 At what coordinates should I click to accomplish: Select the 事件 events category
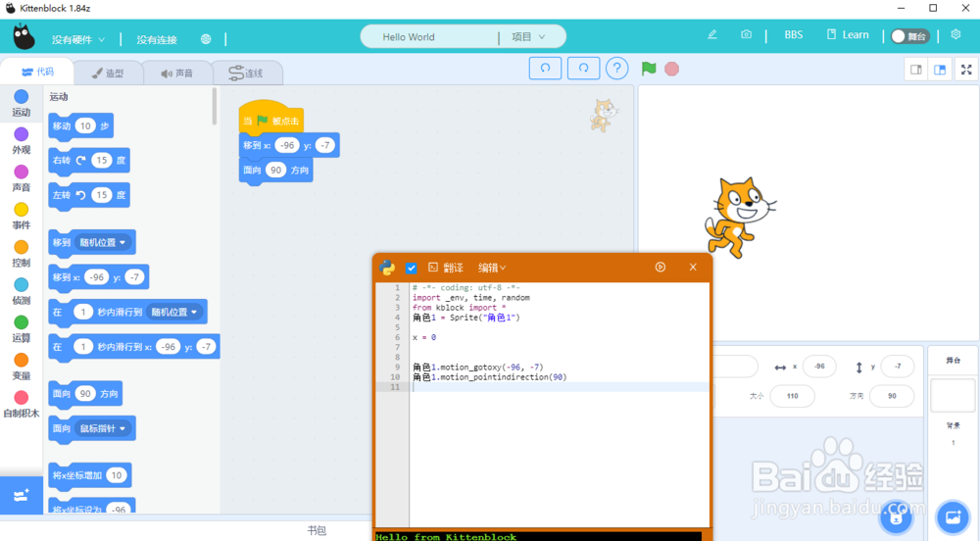pos(22,216)
